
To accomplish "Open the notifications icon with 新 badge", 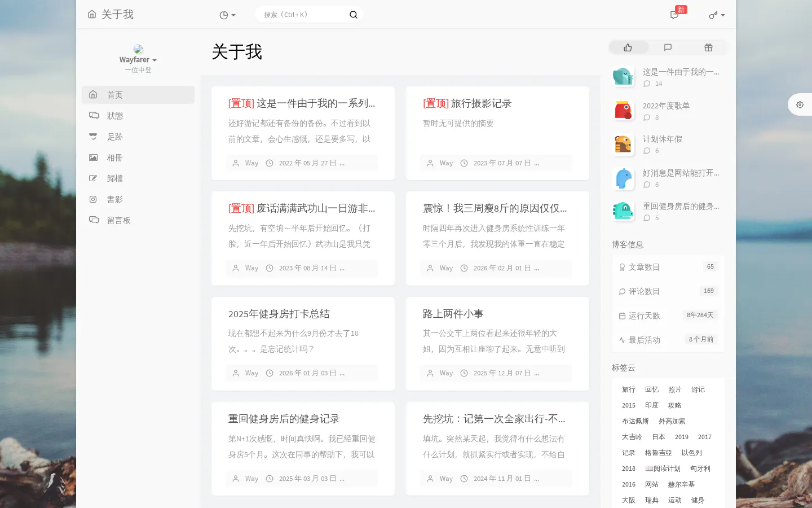I will click(674, 15).
